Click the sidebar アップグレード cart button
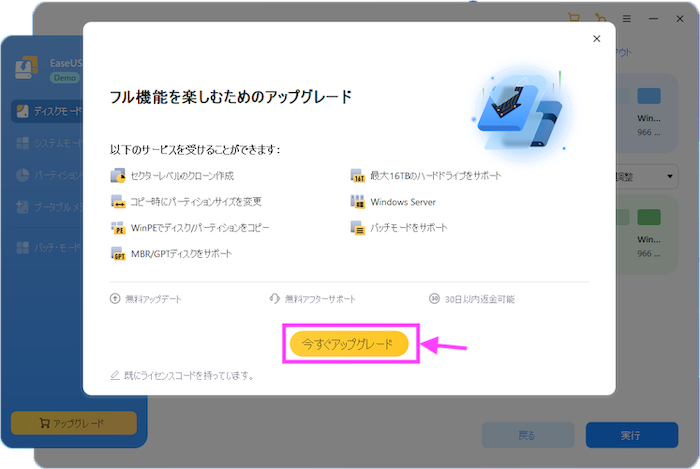This screenshot has width=700, height=469. click(74, 423)
